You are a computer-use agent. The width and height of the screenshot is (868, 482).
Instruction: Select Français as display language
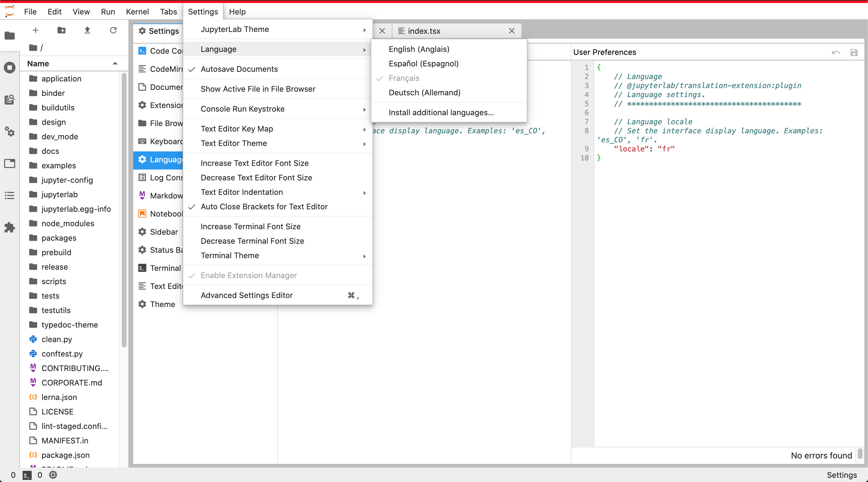pos(404,78)
